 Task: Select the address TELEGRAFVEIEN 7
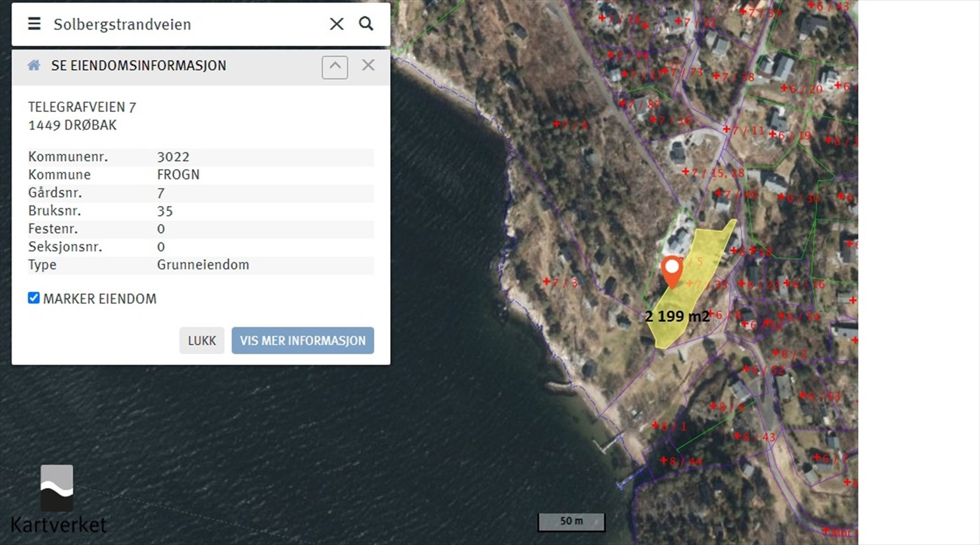[82, 107]
